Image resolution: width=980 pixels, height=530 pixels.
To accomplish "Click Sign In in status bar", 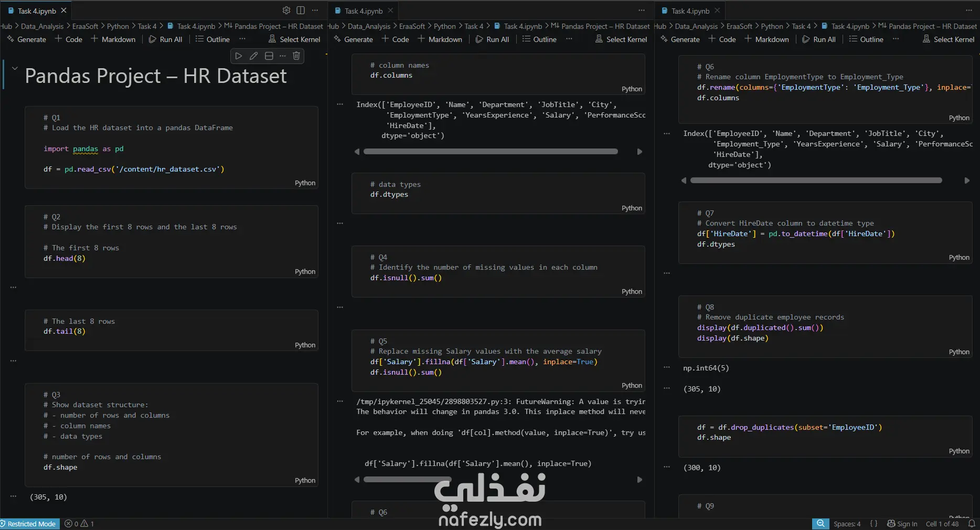I will [902, 524].
